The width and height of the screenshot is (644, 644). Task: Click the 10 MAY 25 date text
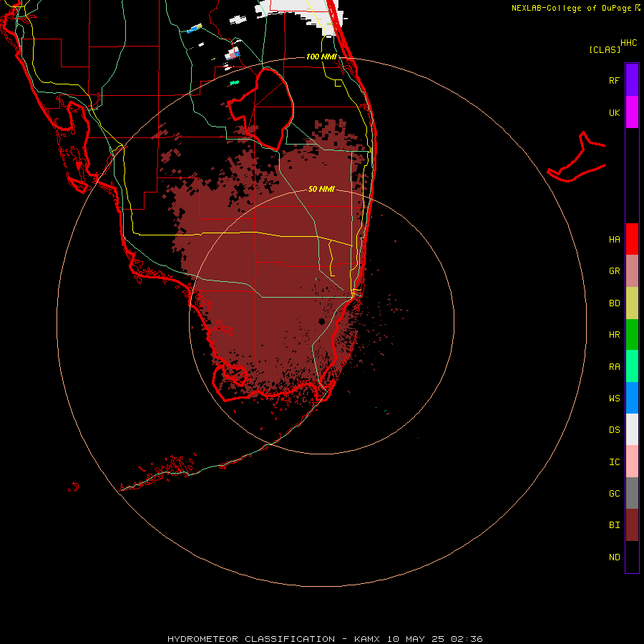[416, 639]
